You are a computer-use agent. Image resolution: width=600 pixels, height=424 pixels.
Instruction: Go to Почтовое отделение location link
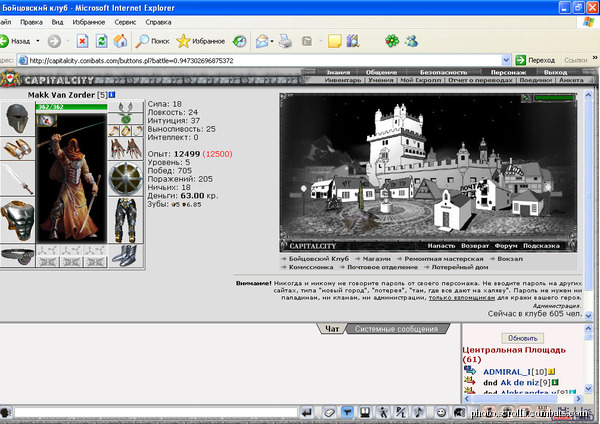382,267
